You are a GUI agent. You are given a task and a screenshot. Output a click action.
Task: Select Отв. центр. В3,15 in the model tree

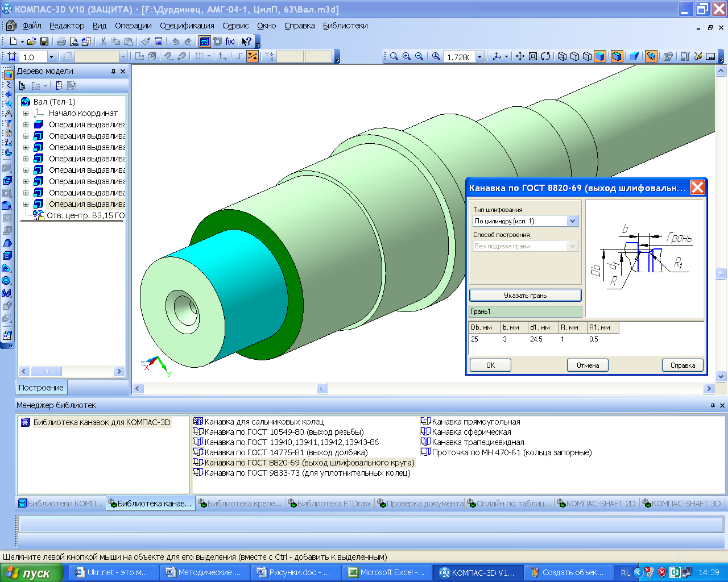pyautogui.click(x=78, y=215)
